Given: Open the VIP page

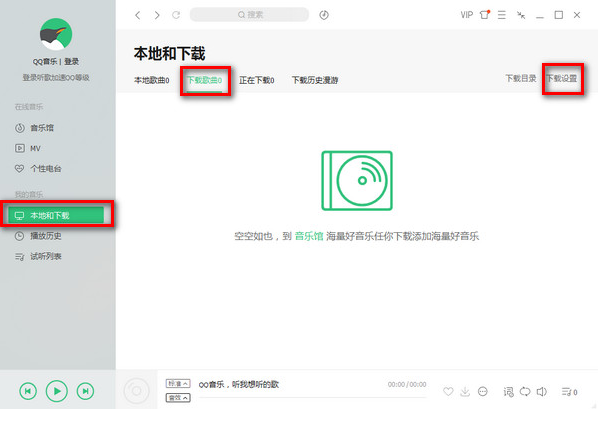Looking at the screenshot, I should tap(466, 15).
